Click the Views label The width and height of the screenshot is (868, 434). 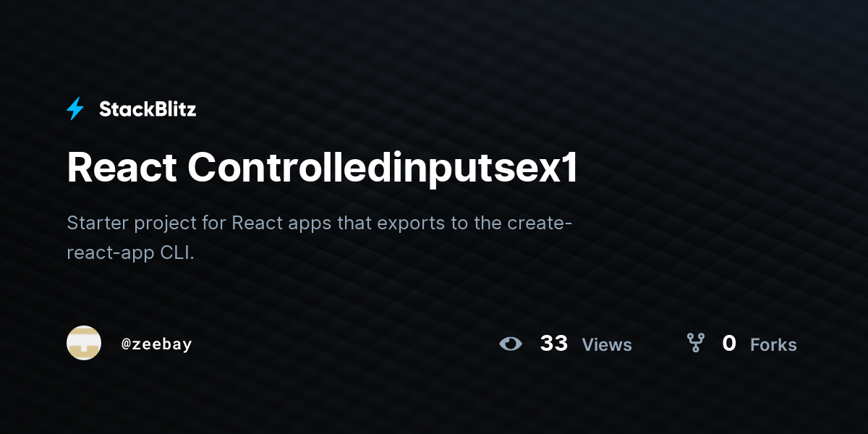(x=607, y=345)
